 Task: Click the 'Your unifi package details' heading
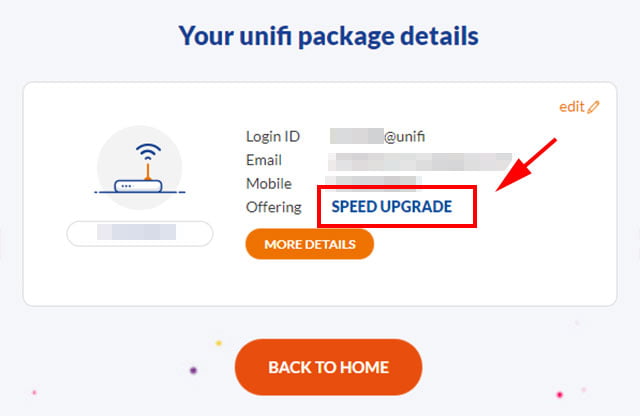[329, 36]
